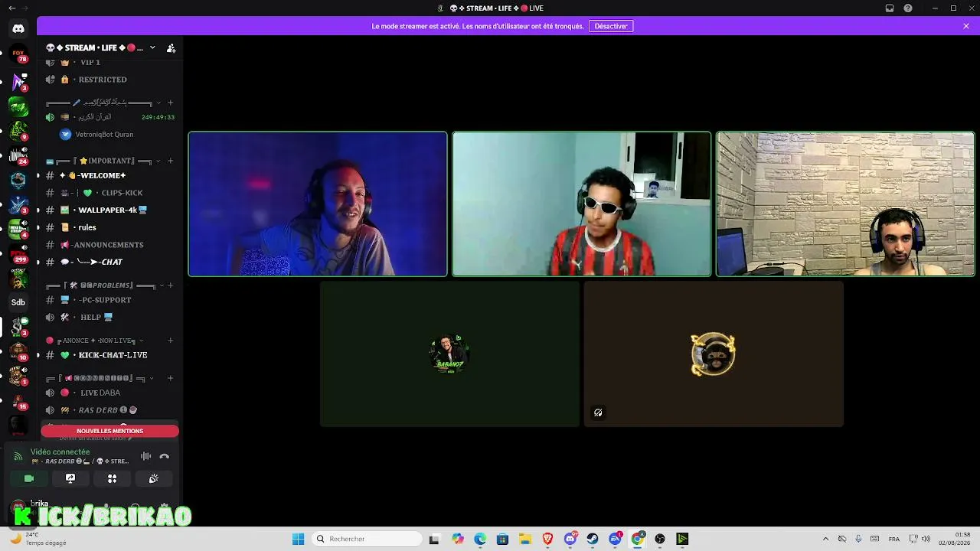Disconnect from voice with hang-up icon

pyautogui.click(x=164, y=456)
